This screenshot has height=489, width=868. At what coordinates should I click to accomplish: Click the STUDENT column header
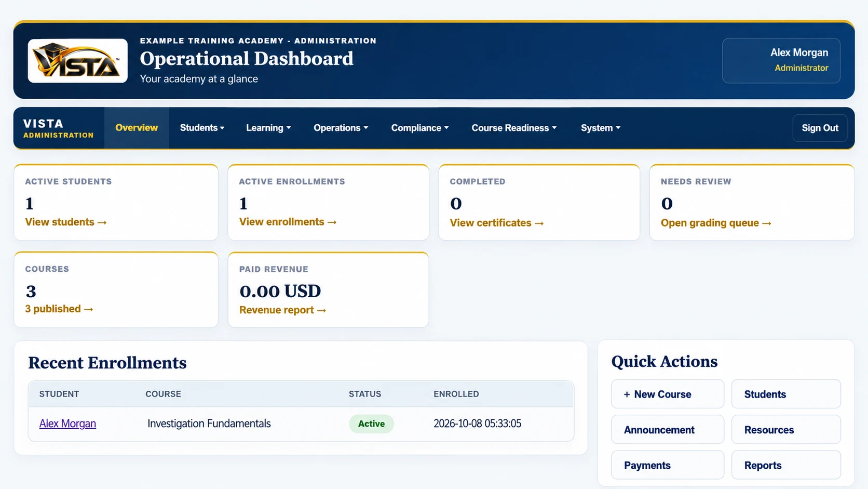[59, 394]
